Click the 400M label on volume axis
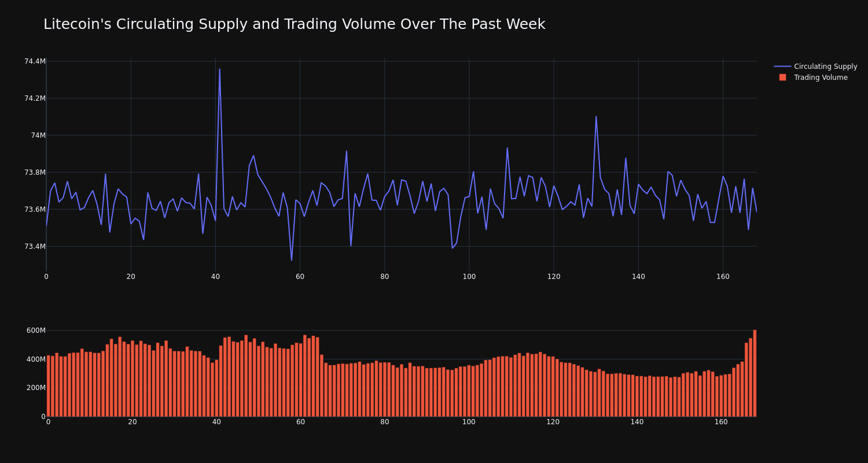 (x=36, y=359)
